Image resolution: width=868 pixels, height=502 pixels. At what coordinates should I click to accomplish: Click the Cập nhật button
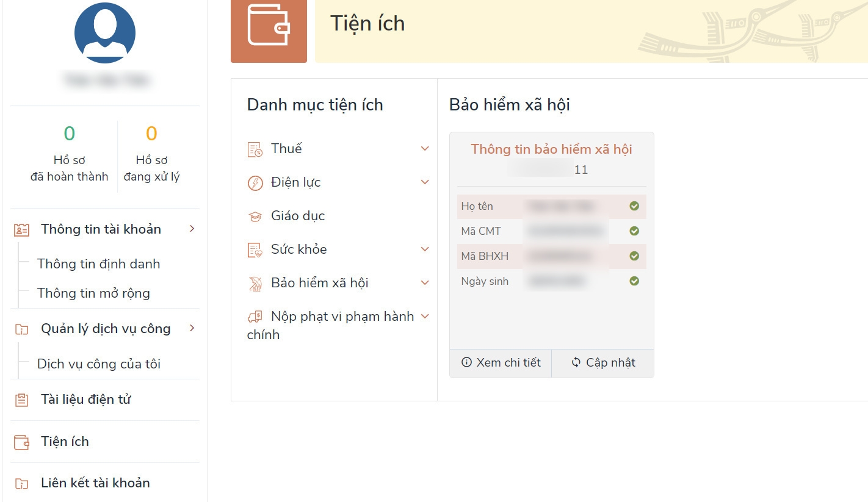point(602,363)
